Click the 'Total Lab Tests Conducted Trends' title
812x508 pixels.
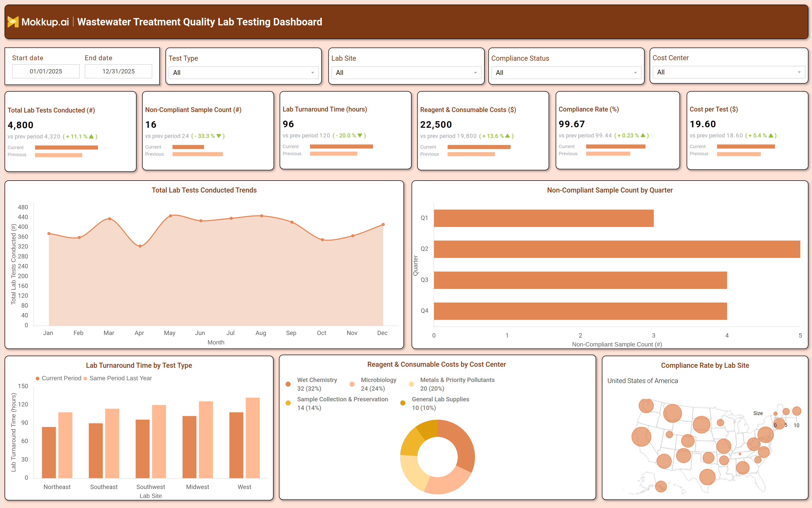coord(204,190)
